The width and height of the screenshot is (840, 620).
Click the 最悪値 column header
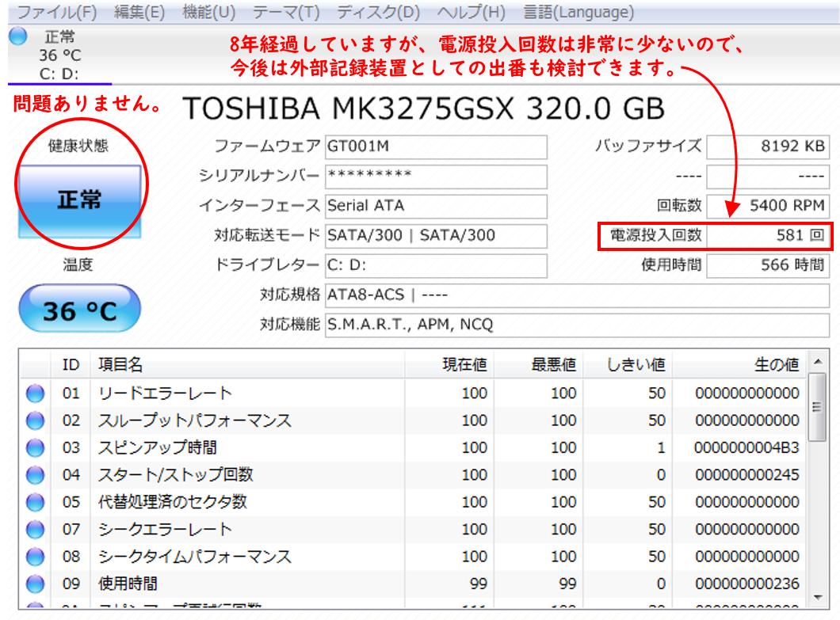click(539, 364)
